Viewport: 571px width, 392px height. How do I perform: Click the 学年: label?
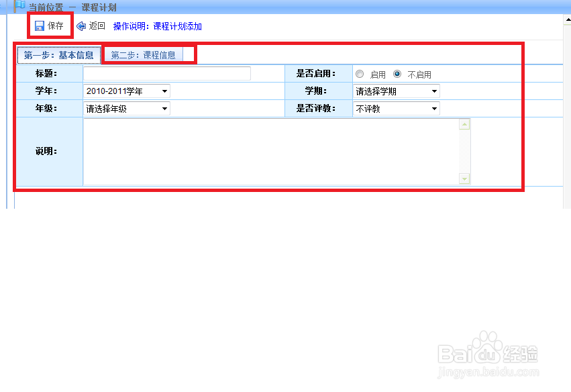coord(46,91)
